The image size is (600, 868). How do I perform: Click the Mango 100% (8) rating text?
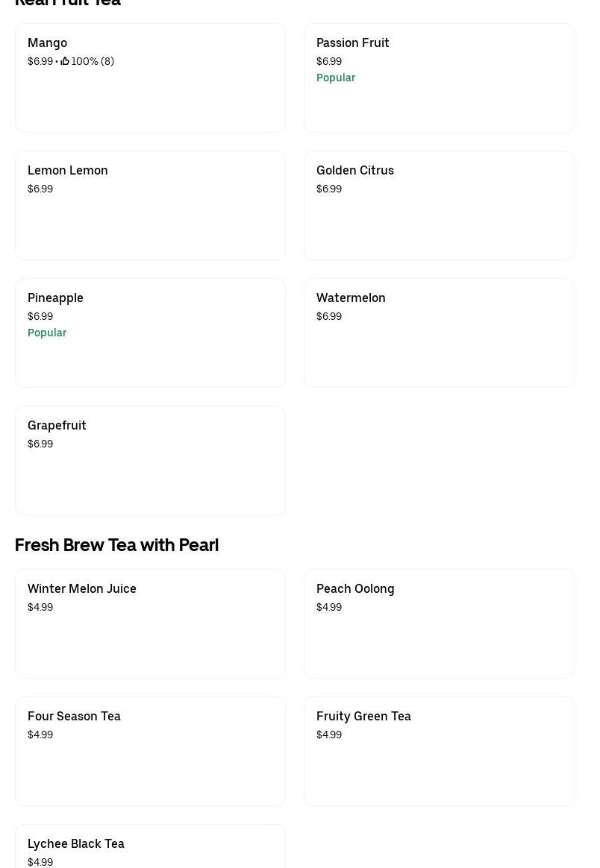coord(93,61)
